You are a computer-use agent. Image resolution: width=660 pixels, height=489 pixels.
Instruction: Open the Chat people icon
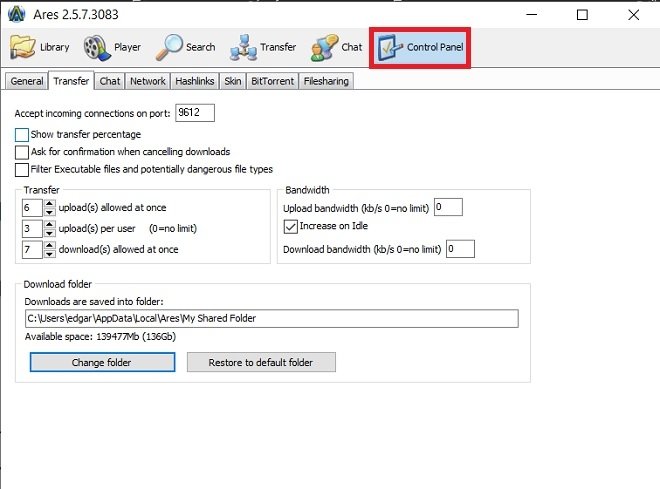pos(324,48)
